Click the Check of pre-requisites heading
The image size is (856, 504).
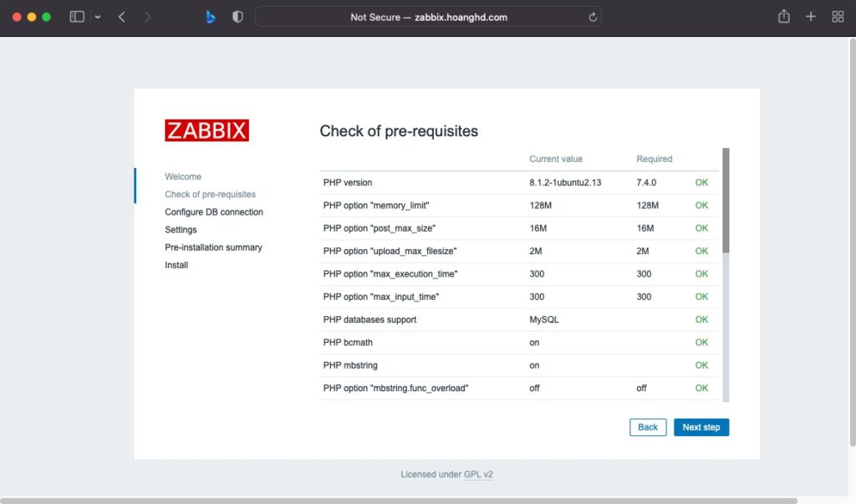click(399, 131)
